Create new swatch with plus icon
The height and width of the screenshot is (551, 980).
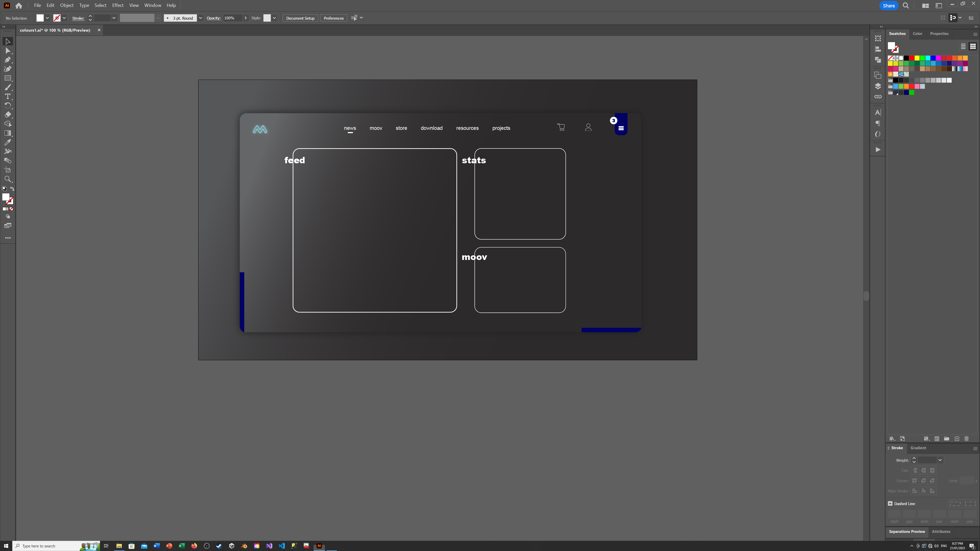[x=957, y=439]
